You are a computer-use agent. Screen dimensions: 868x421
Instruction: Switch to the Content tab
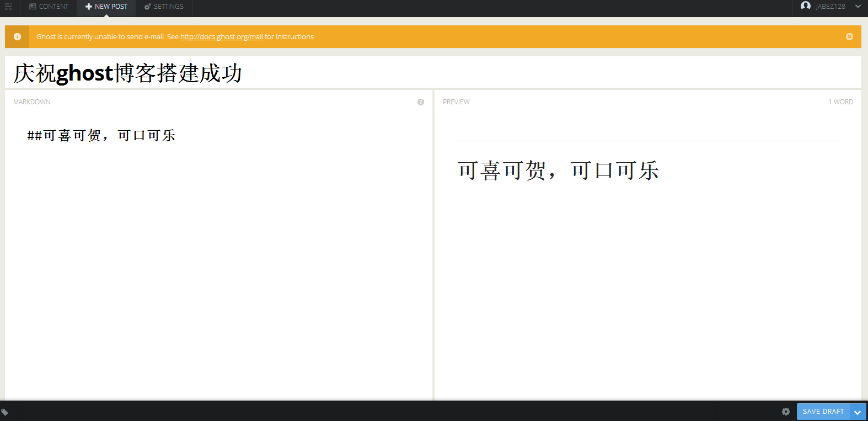tap(49, 7)
